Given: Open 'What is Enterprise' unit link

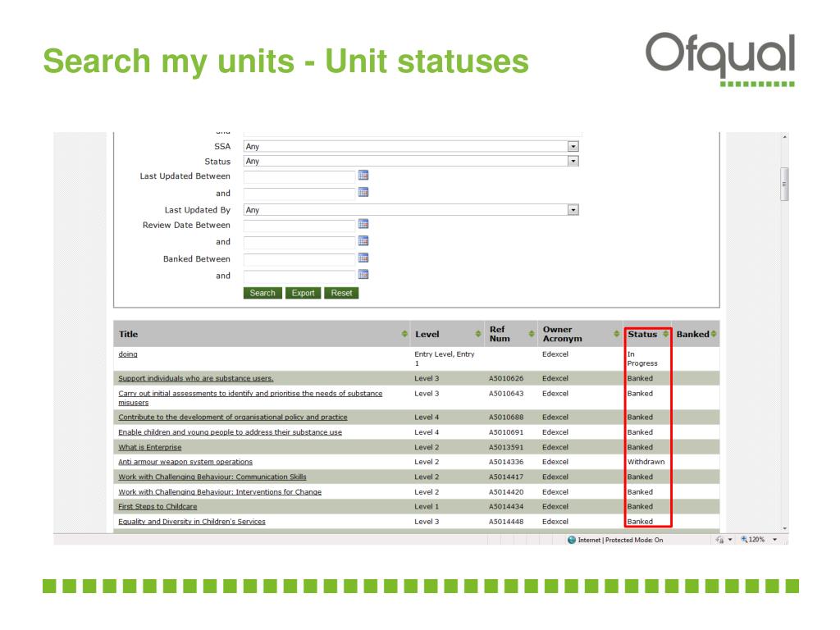Looking at the screenshot, I should pos(149,447).
